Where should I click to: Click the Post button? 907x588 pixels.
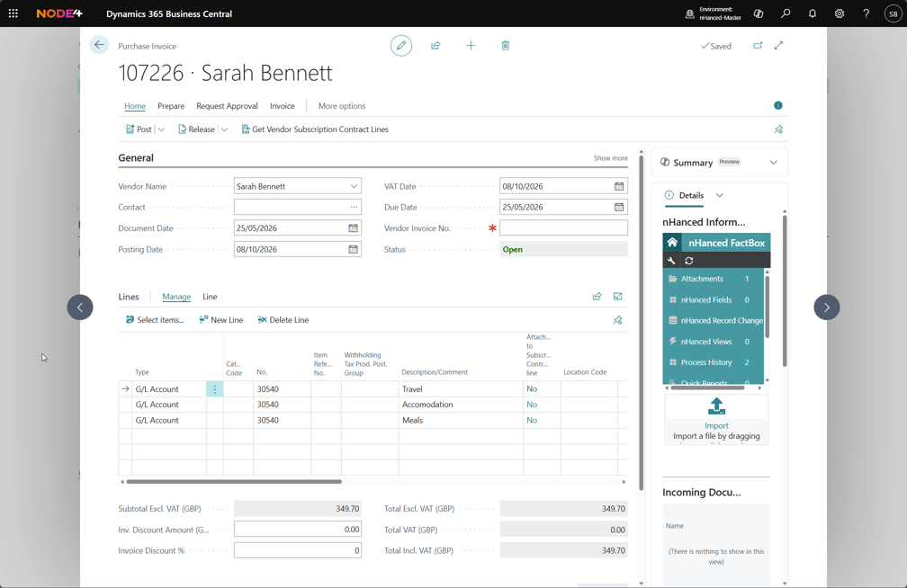pos(139,129)
